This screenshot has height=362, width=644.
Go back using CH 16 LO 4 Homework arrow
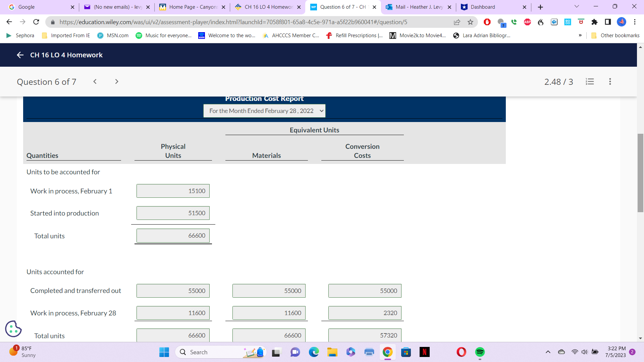20,55
